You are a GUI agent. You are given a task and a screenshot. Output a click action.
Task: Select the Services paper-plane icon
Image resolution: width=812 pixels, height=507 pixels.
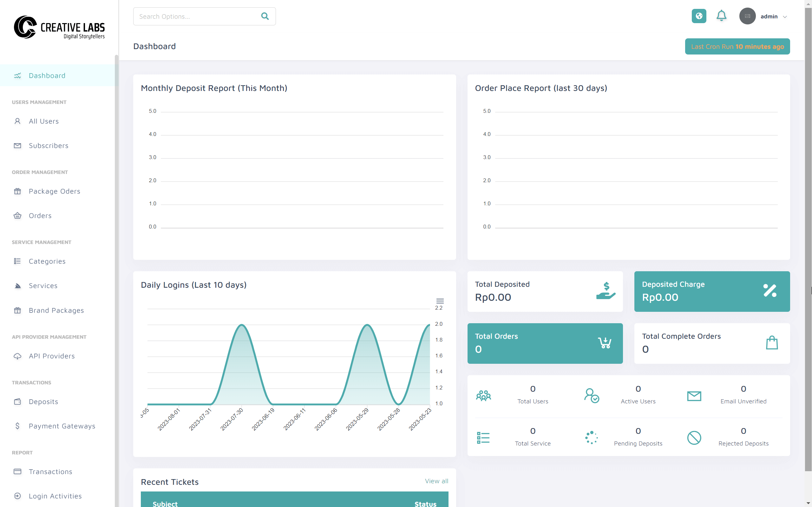17,286
